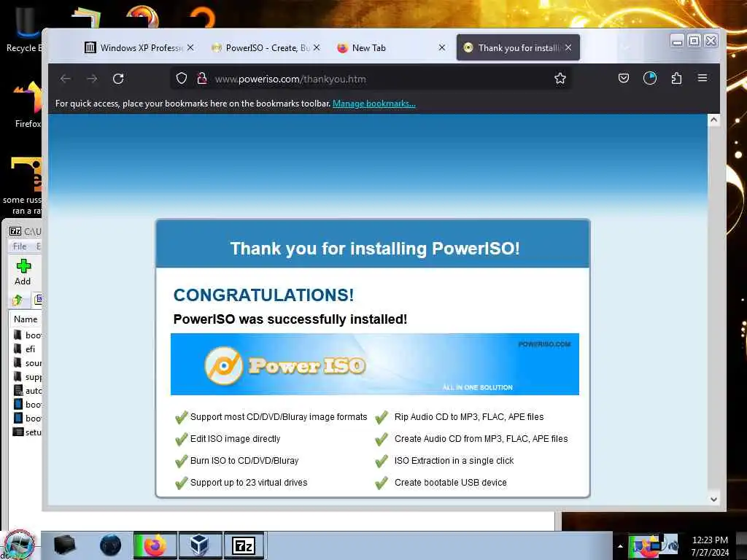Close the PowerISO - Create tab
This screenshot has height=560, width=747.
click(x=317, y=47)
